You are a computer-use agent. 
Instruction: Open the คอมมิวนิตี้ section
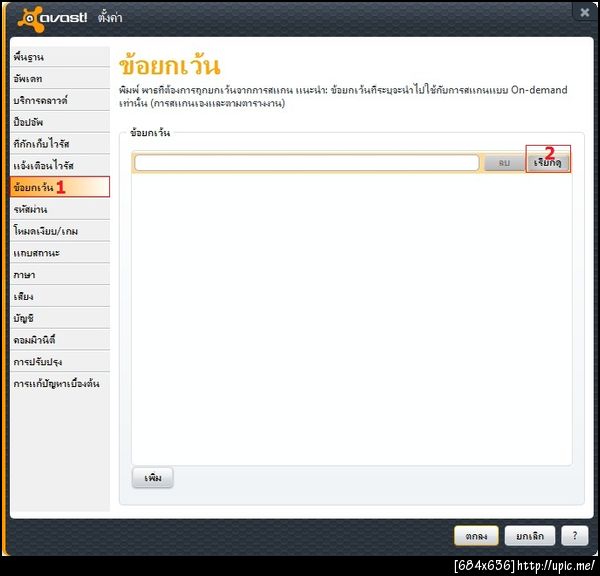60,340
